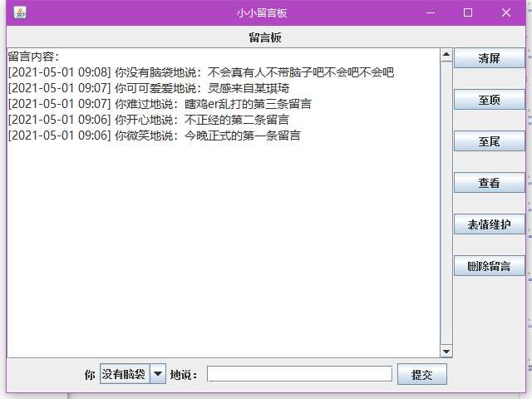
Task: Close the 小小留言板 window
Action: pyautogui.click(x=506, y=12)
